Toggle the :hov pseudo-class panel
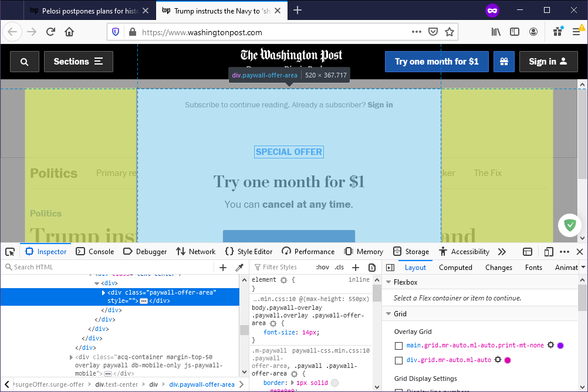The width and height of the screenshot is (588, 392). click(322, 268)
